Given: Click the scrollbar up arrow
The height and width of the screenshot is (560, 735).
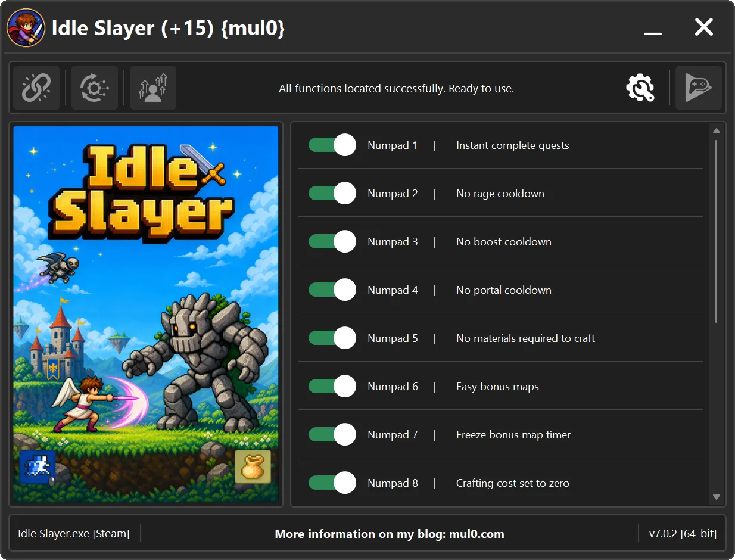Looking at the screenshot, I should coord(717,131).
